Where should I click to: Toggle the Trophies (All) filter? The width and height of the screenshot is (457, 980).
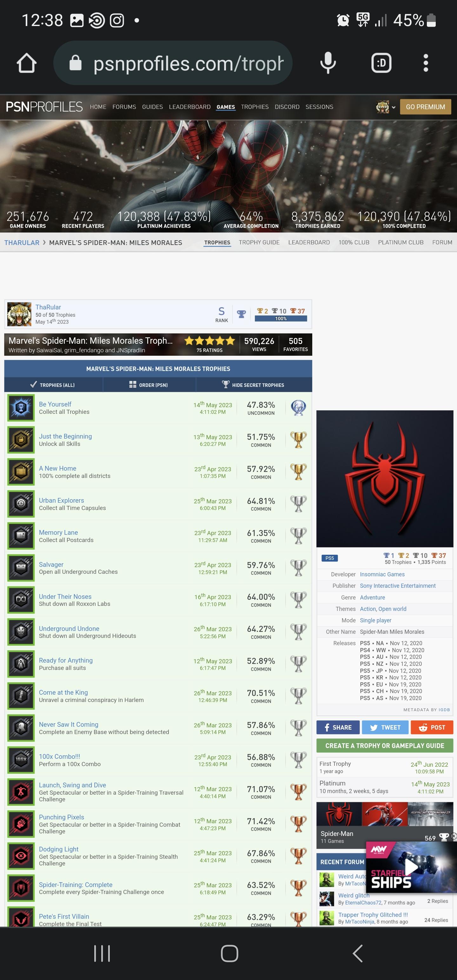click(x=53, y=385)
